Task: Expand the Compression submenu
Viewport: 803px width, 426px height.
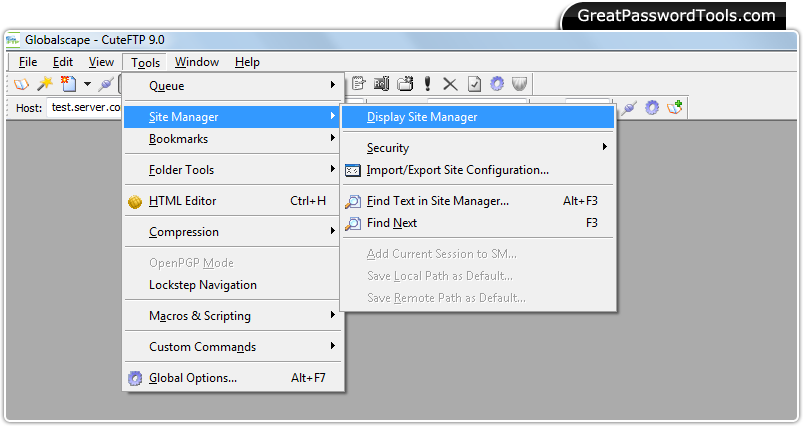Action: (233, 231)
